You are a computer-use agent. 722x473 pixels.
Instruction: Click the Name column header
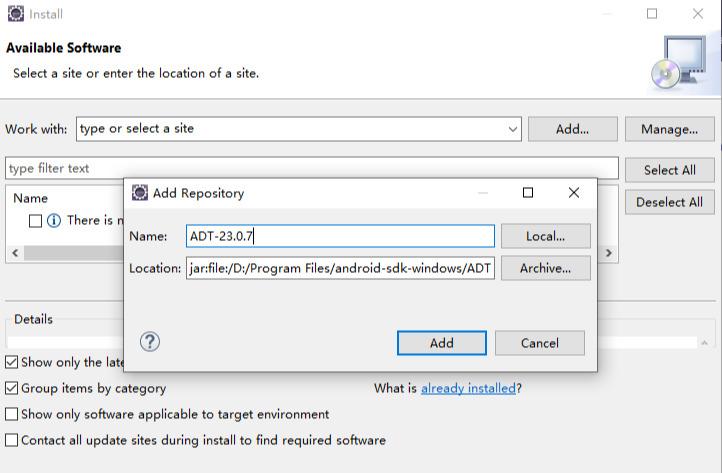coord(30,198)
